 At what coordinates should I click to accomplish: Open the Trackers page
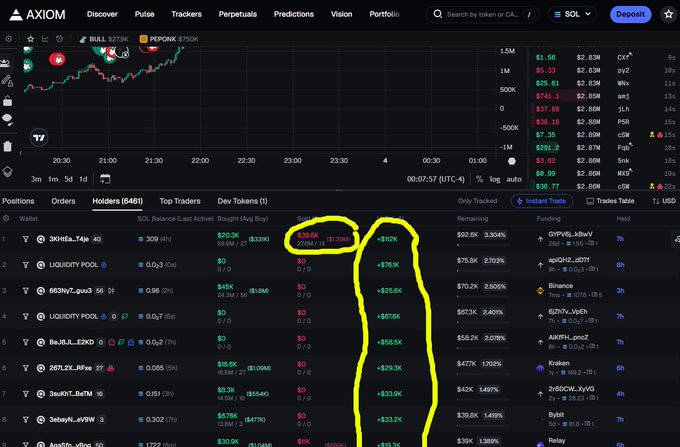tap(186, 14)
